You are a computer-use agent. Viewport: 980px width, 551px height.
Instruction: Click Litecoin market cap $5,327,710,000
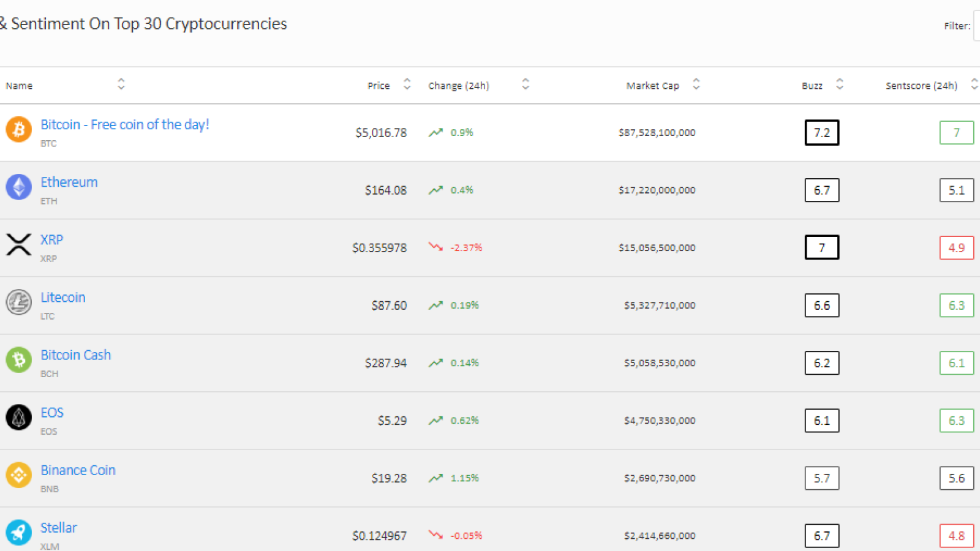[x=660, y=305]
